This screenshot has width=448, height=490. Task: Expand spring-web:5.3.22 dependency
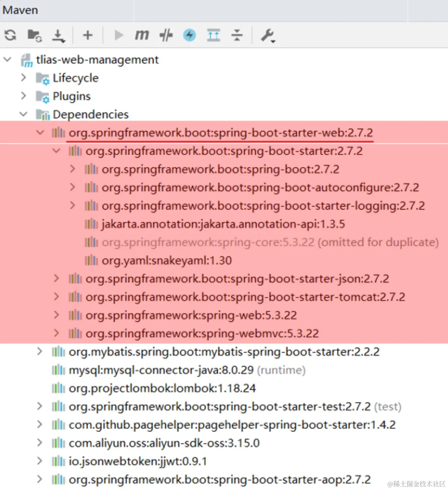57,315
